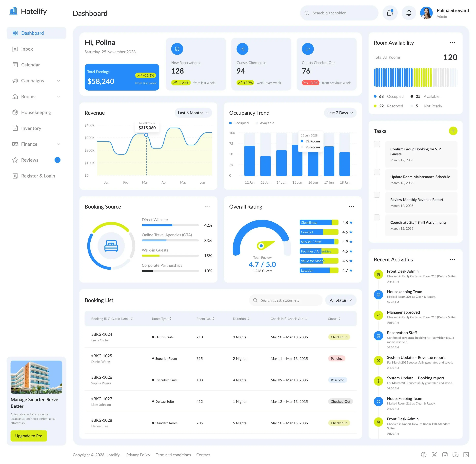This screenshot has height=464, width=476.
Task: Go to Housekeeping in the sidebar
Action: pyautogui.click(x=36, y=112)
